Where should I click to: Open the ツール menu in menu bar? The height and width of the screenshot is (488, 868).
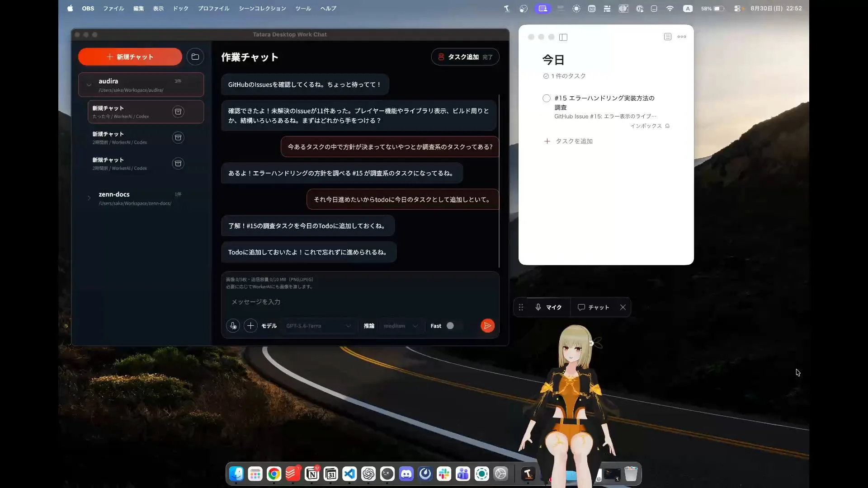tap(303, 9)
